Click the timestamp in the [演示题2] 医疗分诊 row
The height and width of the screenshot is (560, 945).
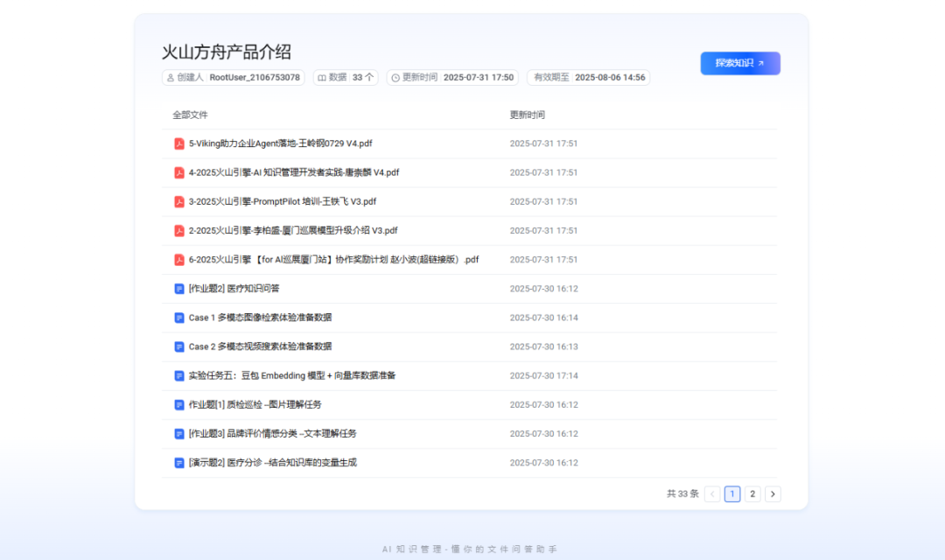pyautogui.click(x=543, y=463)
